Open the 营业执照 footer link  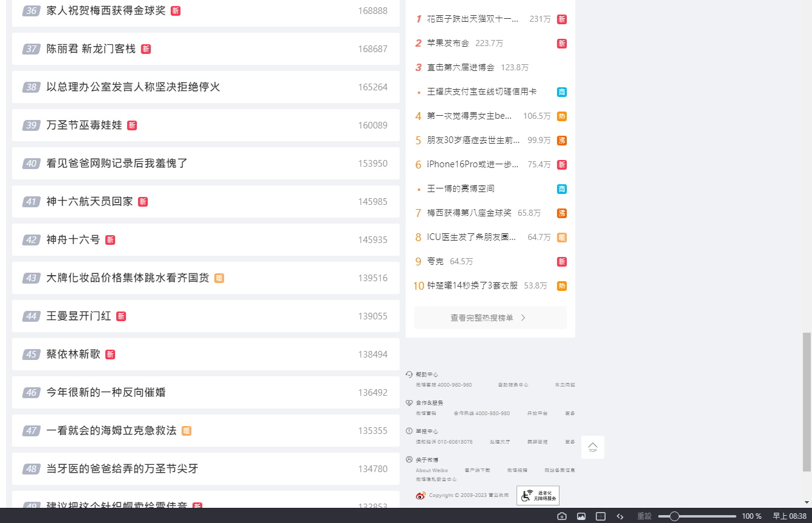click(498, 496)
